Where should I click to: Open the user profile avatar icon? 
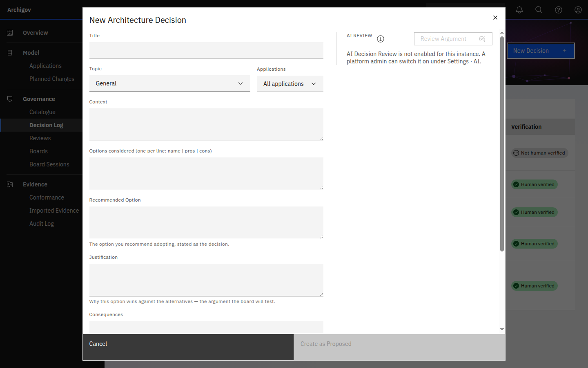[578, 10]
